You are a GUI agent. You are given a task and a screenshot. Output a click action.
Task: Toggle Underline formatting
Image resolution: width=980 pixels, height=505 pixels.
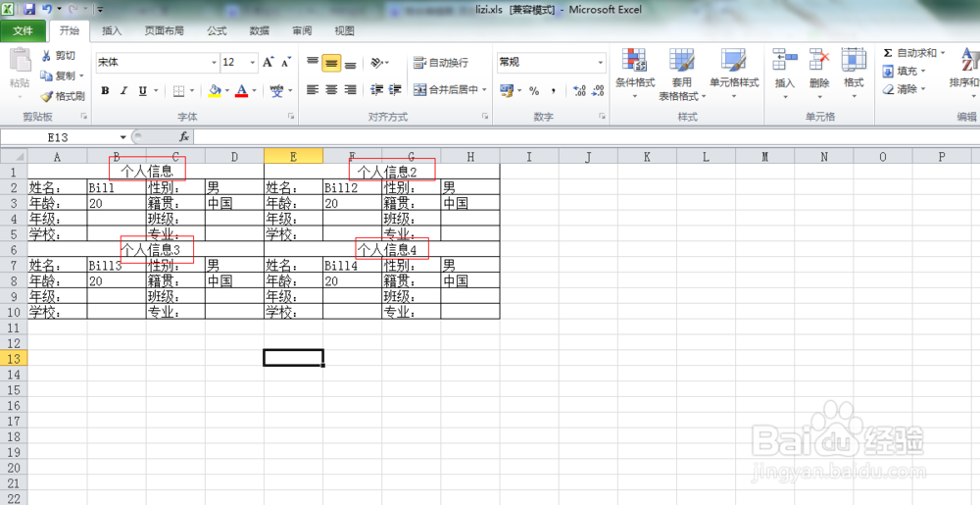click(x=142, y=90)
